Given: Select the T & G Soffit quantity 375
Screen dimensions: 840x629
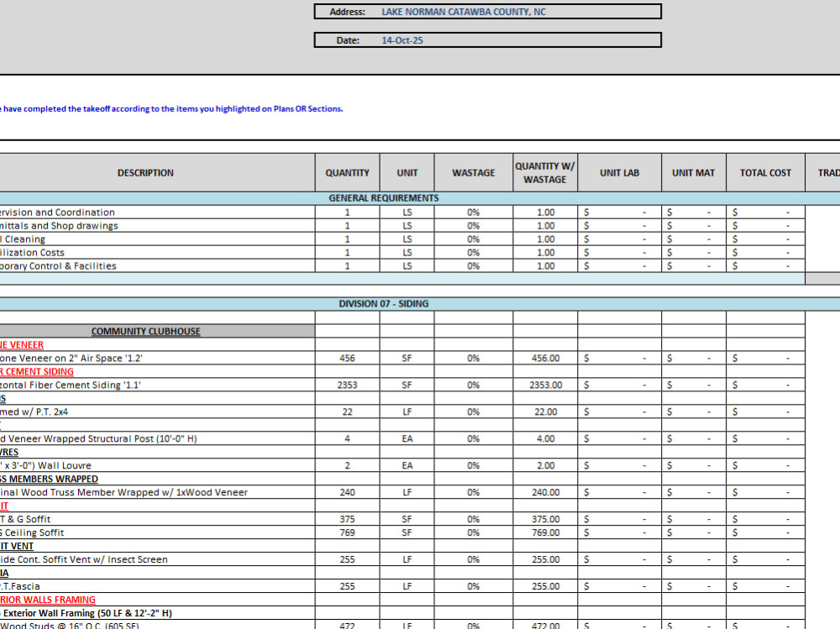Looking at the screenshot, I should pyautogui.click(x=347, y=519).
